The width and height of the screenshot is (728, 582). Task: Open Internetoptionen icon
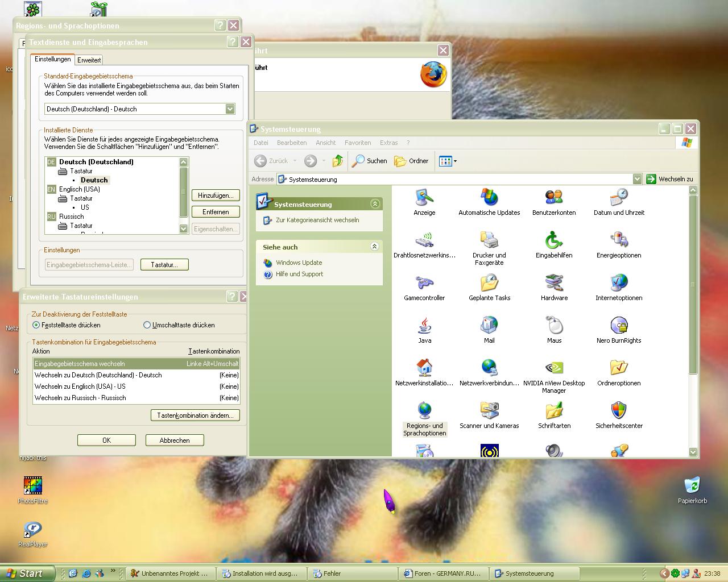(619, 283)
